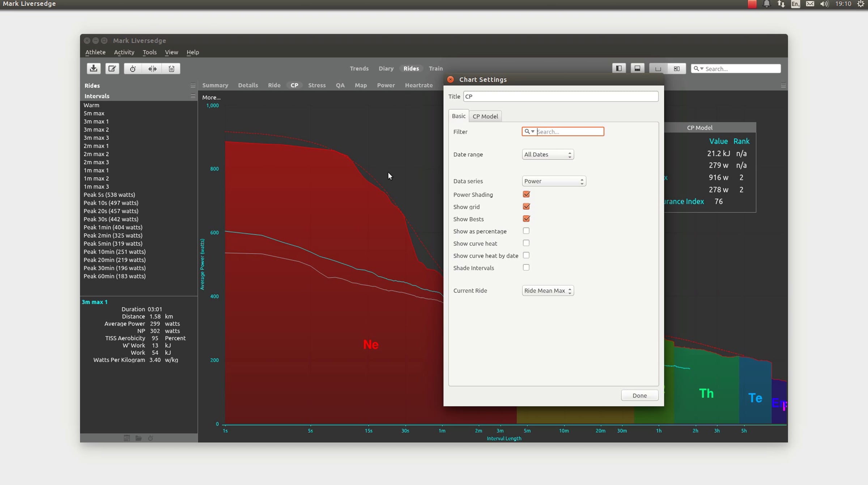868x485 pixels.
Task: Open the volume indicator in top panel
Action: pyautogui.click(x=824, y=4)
